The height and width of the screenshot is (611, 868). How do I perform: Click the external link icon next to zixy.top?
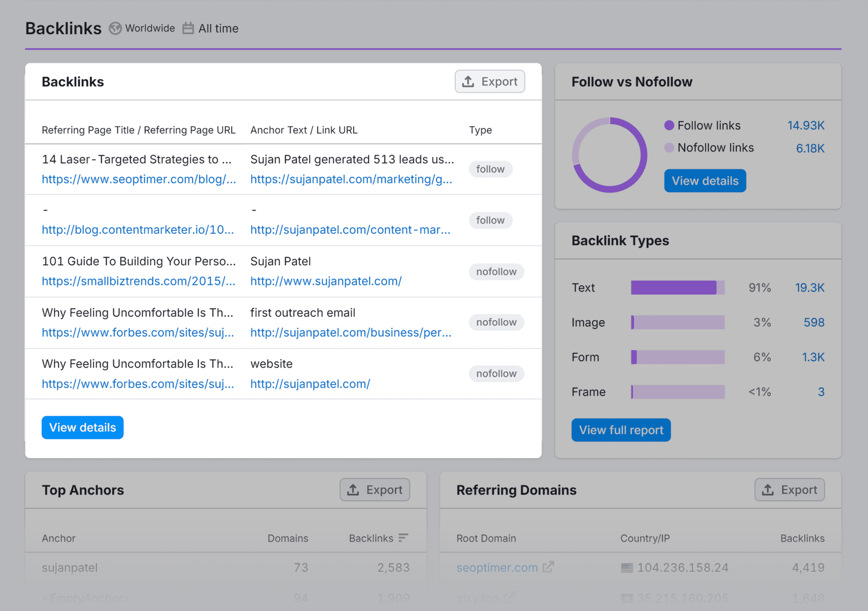point(508,597)
